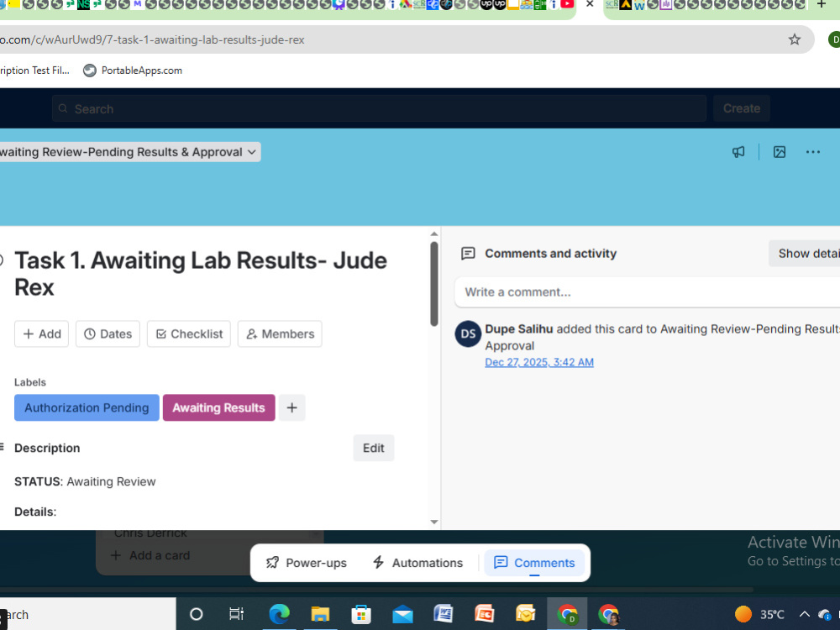
Task: Open the Dates option
Action: (108, 333)
